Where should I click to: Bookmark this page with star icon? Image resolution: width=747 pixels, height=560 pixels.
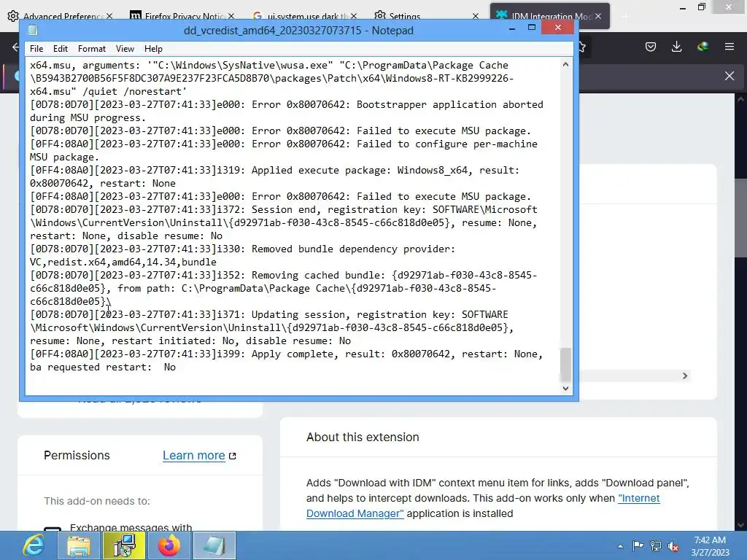coord(582,47)
